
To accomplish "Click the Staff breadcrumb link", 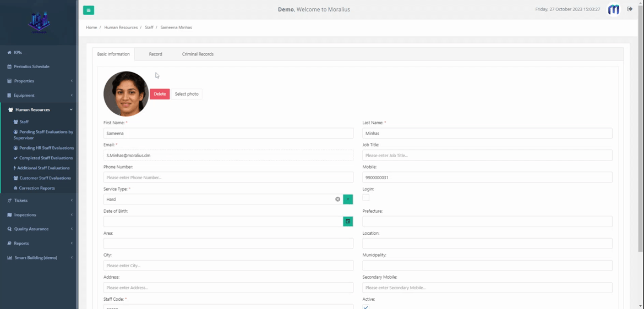I will pos(149,27).
